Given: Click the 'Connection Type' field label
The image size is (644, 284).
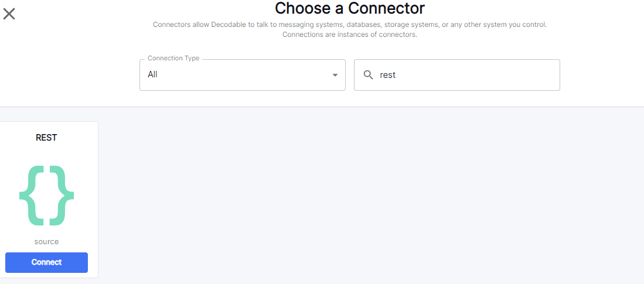Looking at the screenshot, I should [173, 59].
